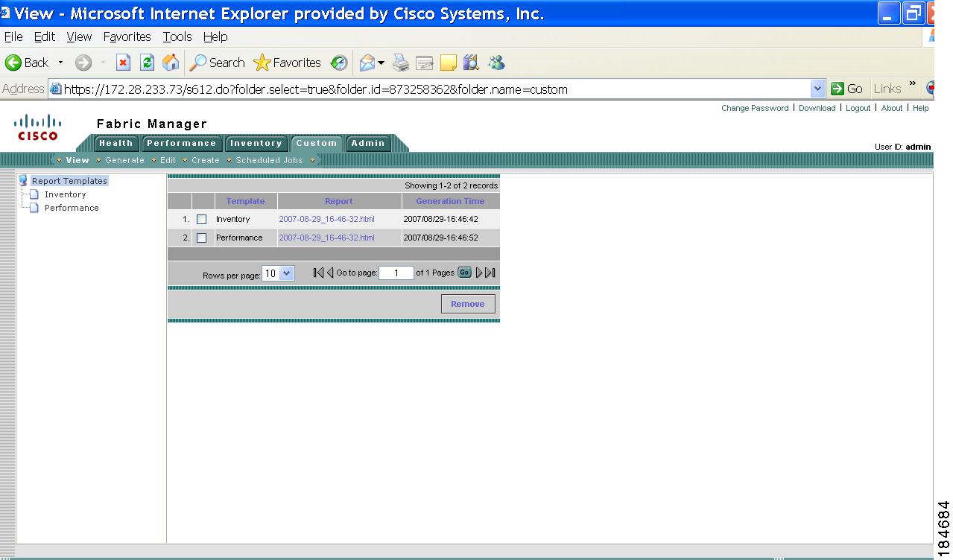Open Performance report 2007-08-29_16-46-32.html link

pos(326,238)
